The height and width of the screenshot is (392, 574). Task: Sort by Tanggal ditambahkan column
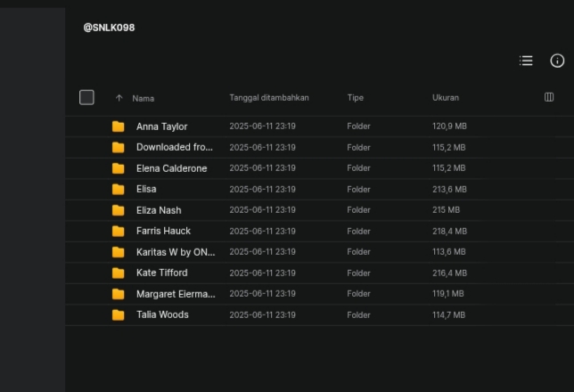pos(269,98)
